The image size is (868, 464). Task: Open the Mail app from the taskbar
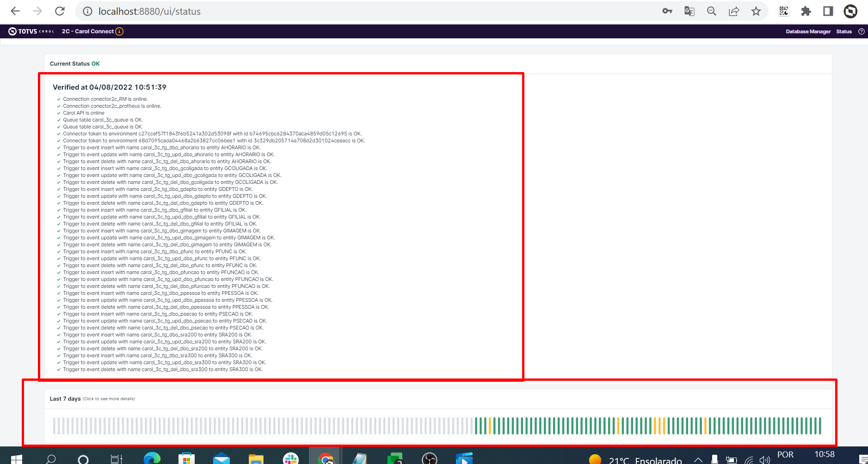click(x=222, y=458)
